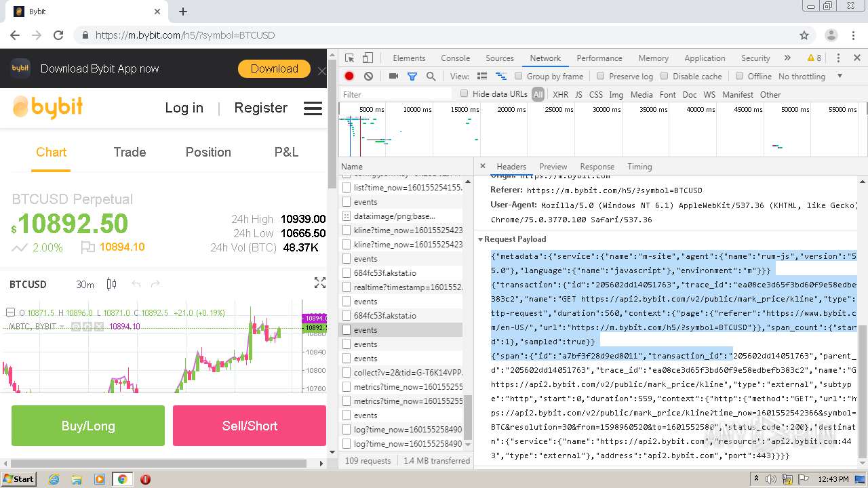Viewport: 868px width, 488px height.
Task: Click the Log in link
Action: click(x=184, y=108)
